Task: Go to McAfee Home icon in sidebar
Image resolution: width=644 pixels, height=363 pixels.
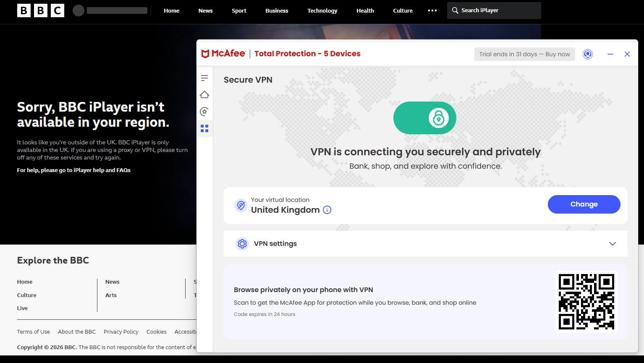Action: pos(204,95)
